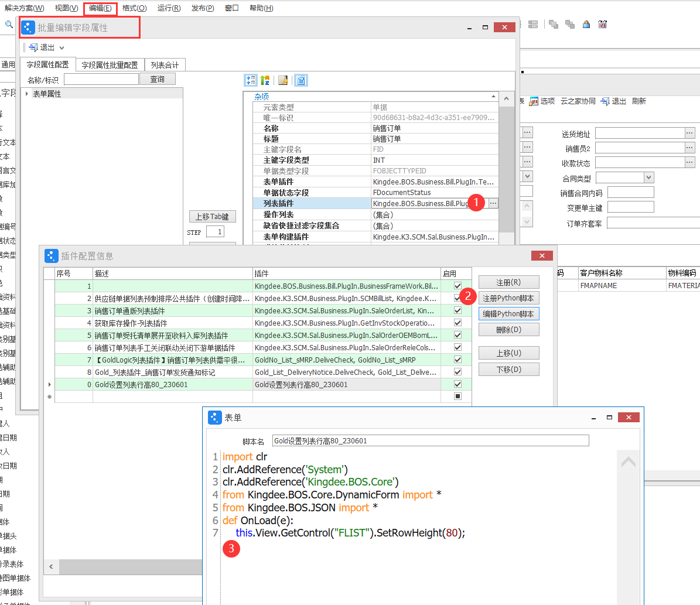Click the help description icon in property toolbar

coord(301,80)
